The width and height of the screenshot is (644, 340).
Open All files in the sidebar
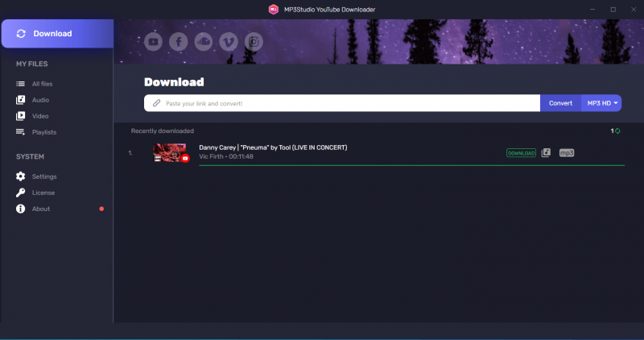(42, 84)
